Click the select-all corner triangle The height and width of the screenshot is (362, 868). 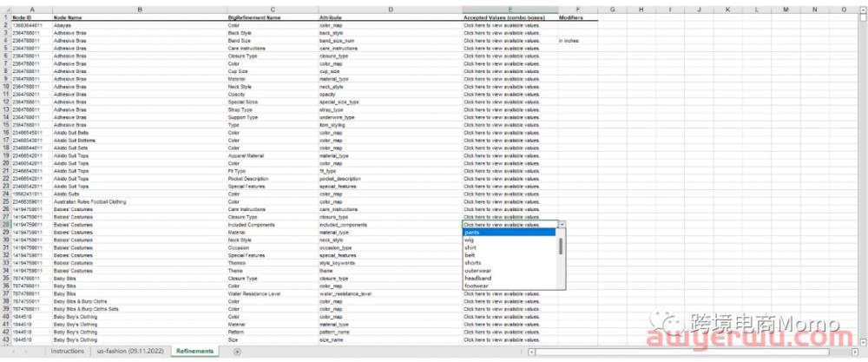[4, 10]
